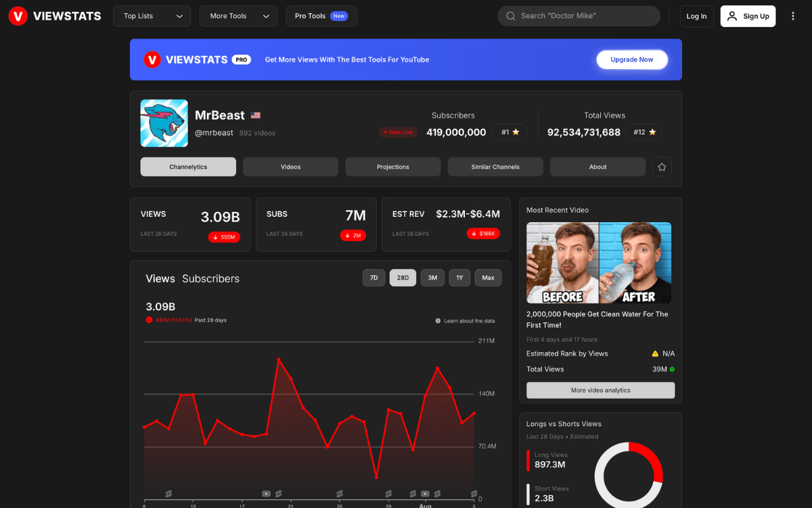Click the yellow warning icon beside N/A
The height and width of the screenshot is (508, 812).
[x=655, y=354]
